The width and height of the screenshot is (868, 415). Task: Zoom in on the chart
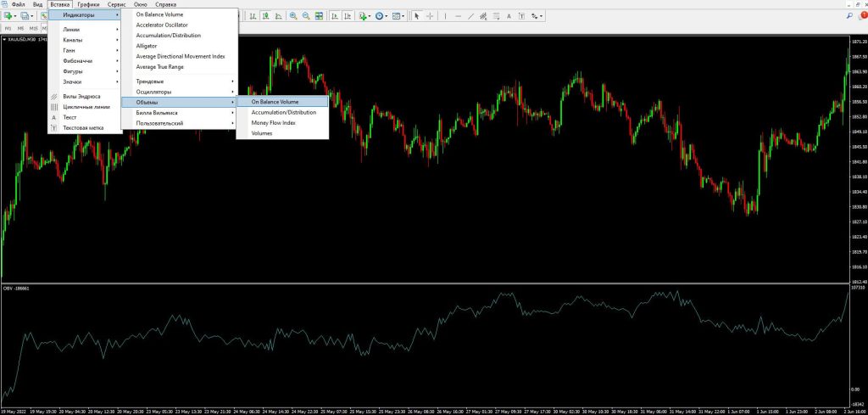pyautogui.click(x=292, y=16)
